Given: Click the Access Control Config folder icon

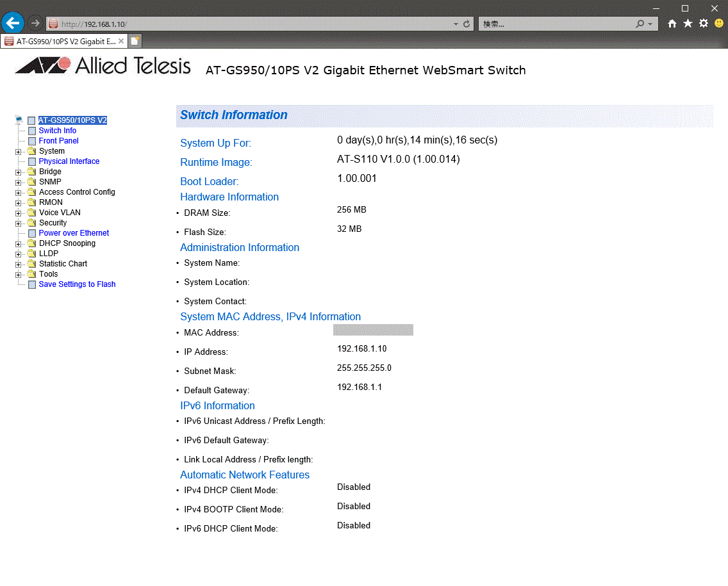Looking at the screenshot, I should (x=31, y=191).
